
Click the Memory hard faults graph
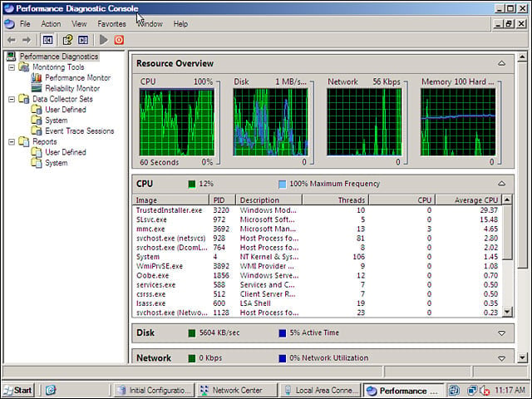tap(458, 122)
